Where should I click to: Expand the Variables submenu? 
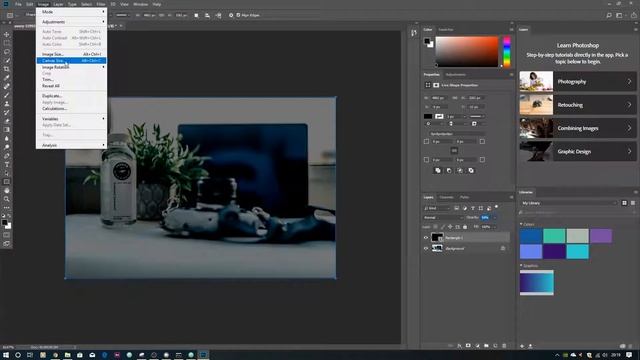(71, 119)
